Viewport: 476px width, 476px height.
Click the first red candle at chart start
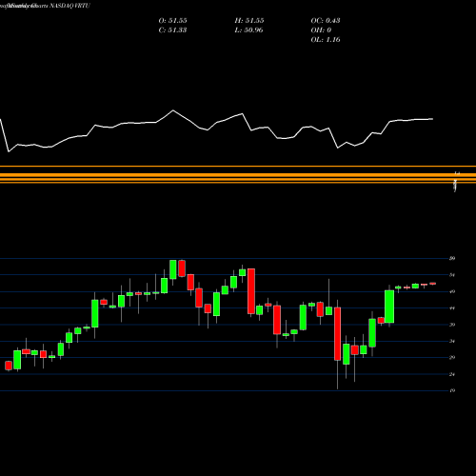pyautogui.click(x=9, y=366)
